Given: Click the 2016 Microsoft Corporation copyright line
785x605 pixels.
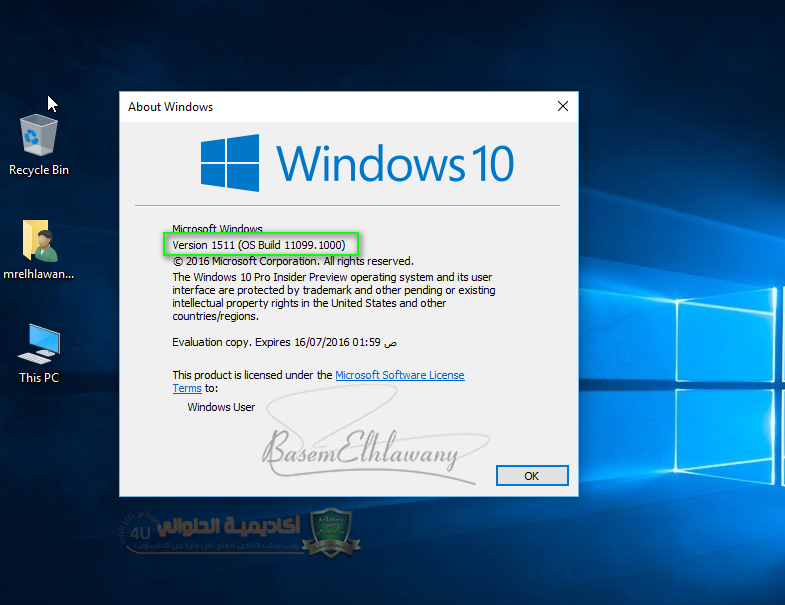Looking at the screenshot, I should (293, 261).
